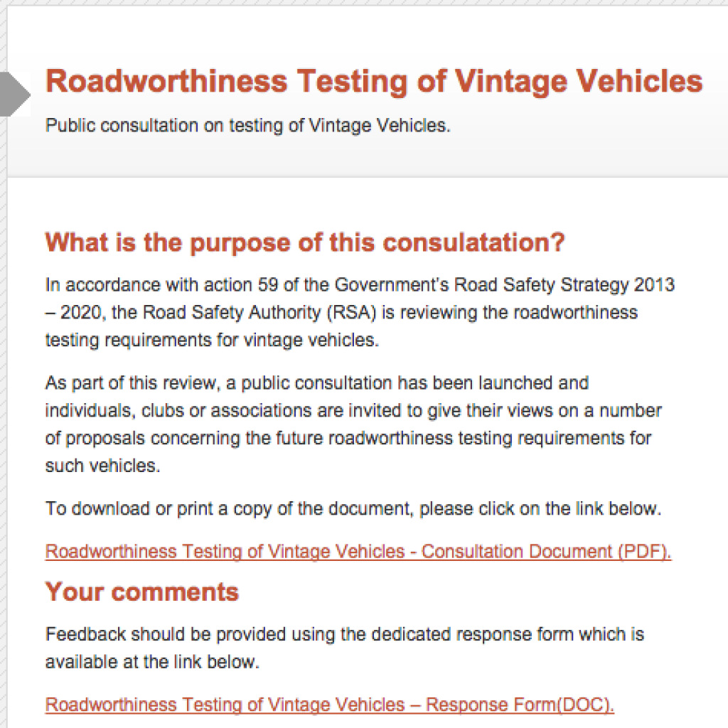Click the 'such vehicles.' line ending
This screenshot has height=728, width=728.
click(x=102, y=466)
